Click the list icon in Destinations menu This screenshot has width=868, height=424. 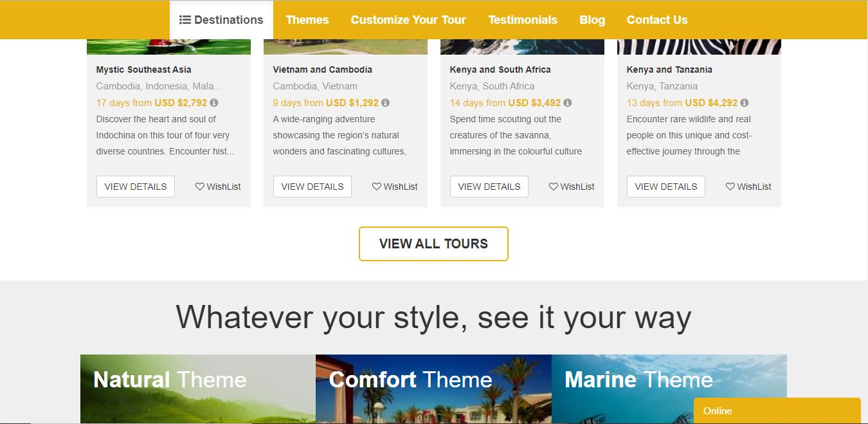[x=185, y=20]
